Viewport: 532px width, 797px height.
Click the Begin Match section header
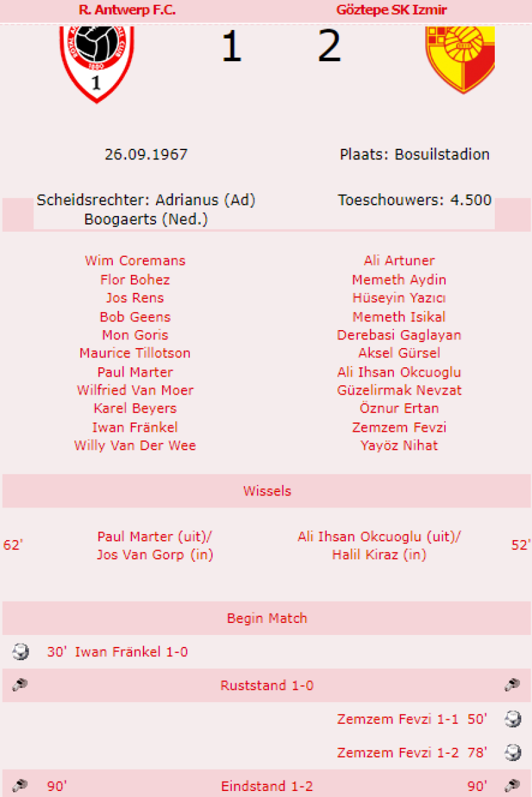[267, 618]
